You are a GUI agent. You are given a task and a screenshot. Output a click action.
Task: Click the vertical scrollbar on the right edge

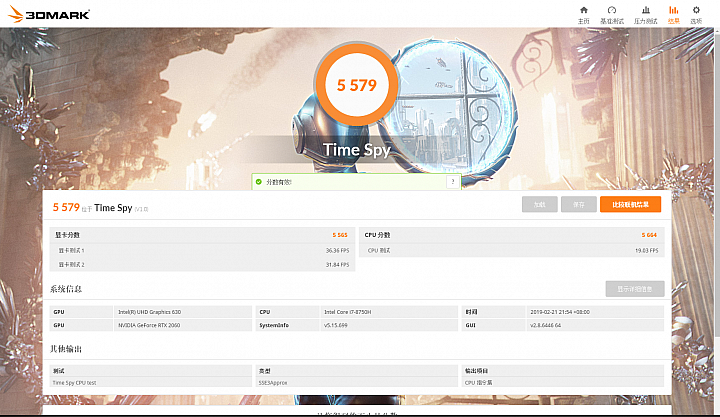coord(717,184)
